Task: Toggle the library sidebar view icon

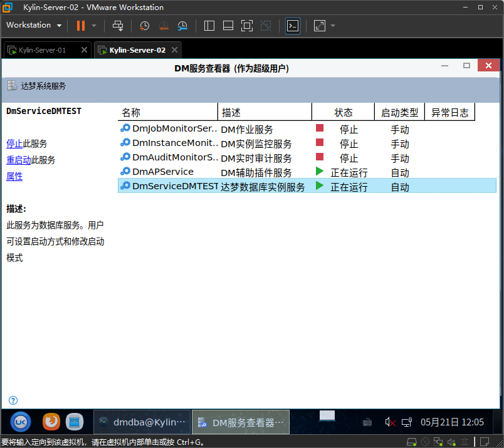Action: pos(209,26)
